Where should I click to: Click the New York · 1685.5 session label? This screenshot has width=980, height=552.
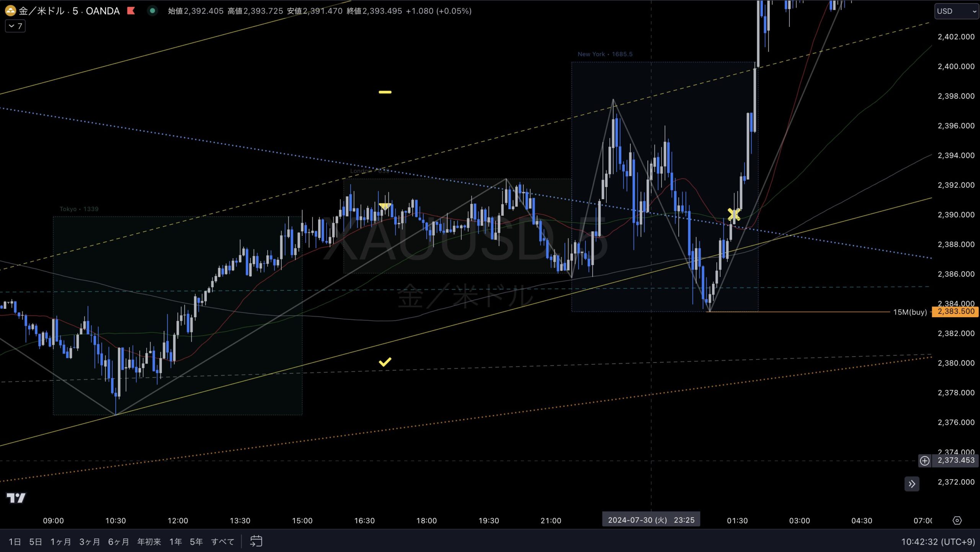click(x=605, y=54)
